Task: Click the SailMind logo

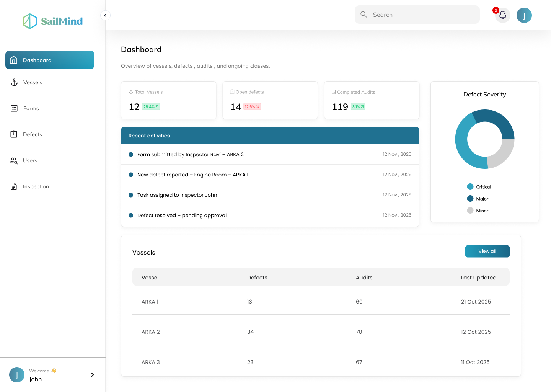Action: (x=53, y=21)
